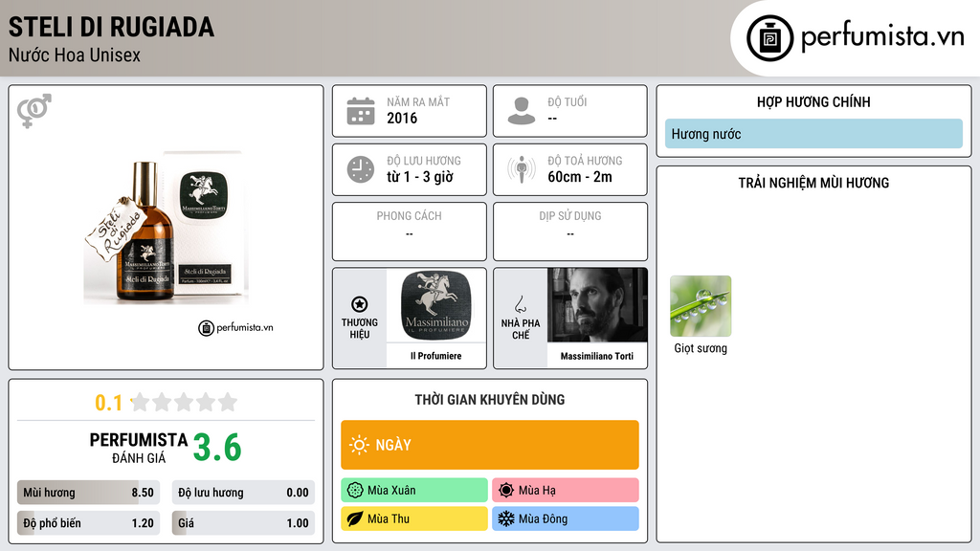The height and width of the screenshot is (551, 980).
Task: Click the Trải nghiệm mùi hương heading
Action: coord(813,183)
